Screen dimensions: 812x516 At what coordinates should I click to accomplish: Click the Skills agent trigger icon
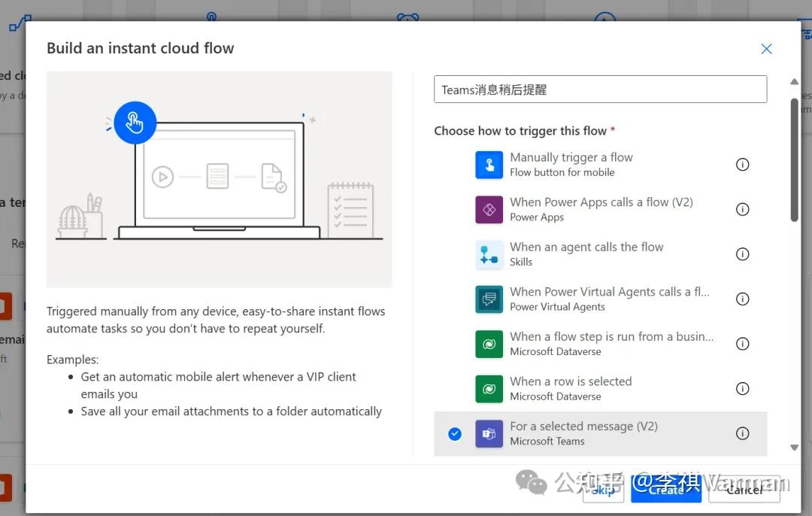click(x=489, y=254)
